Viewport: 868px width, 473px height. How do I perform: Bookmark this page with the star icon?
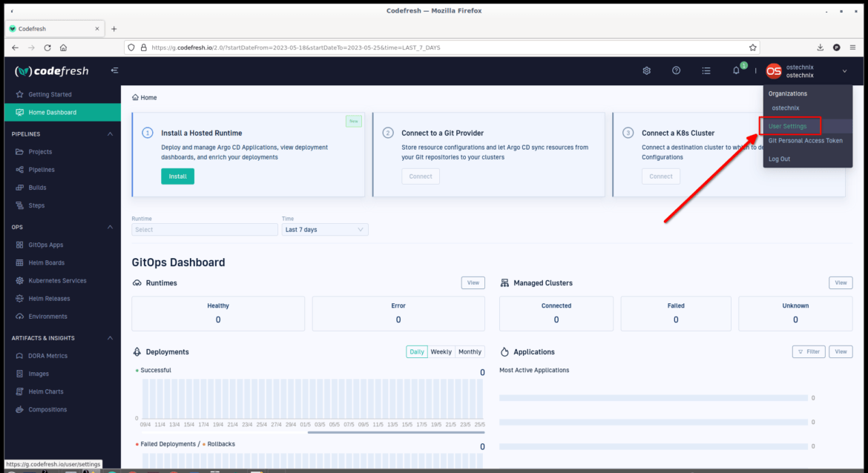pos(753,47)
